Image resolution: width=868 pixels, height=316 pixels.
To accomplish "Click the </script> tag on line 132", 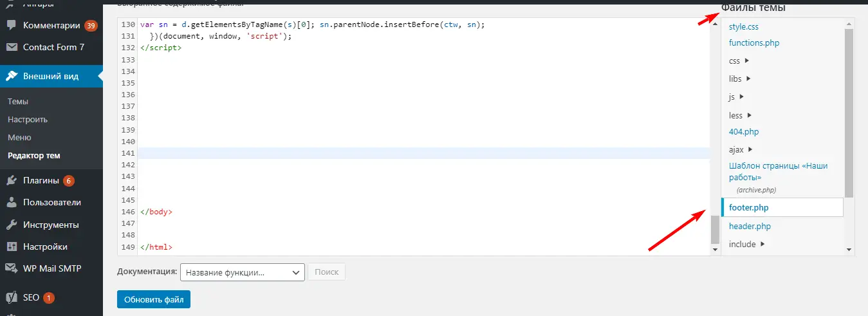I will tap(160, 48).
